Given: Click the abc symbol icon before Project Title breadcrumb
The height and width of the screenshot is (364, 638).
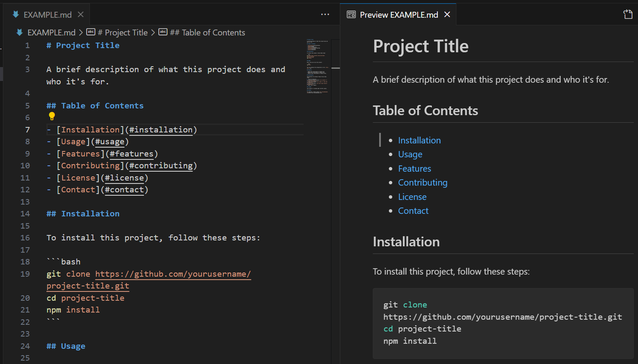Looking at the screenshot, I should (x=91, y=32).
